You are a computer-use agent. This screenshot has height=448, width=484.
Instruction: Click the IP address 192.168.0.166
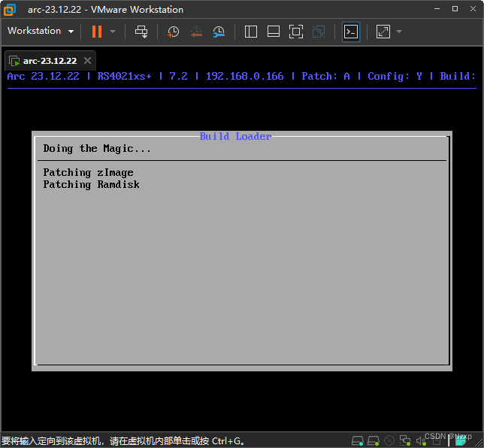click(245, 76)
